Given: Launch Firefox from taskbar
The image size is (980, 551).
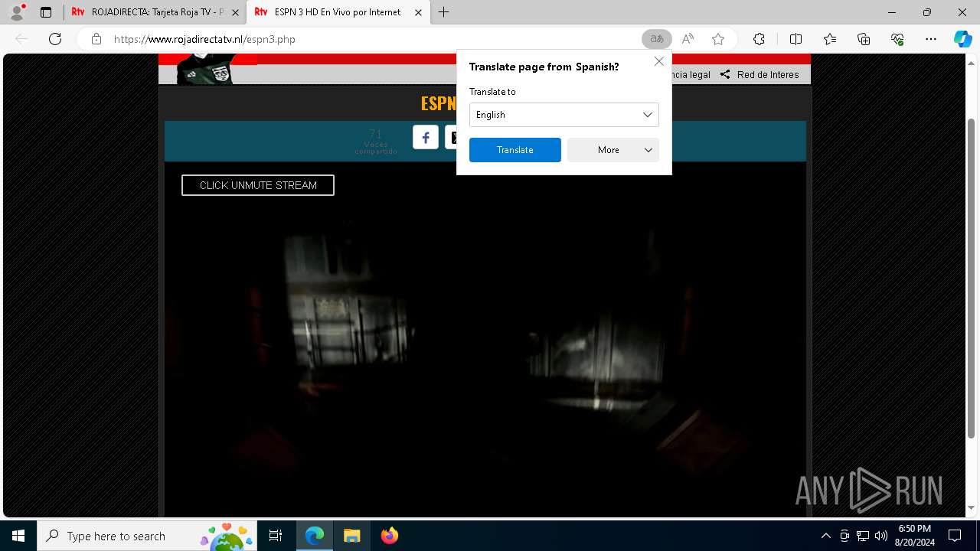Looking at the screenshot, I should [389, 536].
